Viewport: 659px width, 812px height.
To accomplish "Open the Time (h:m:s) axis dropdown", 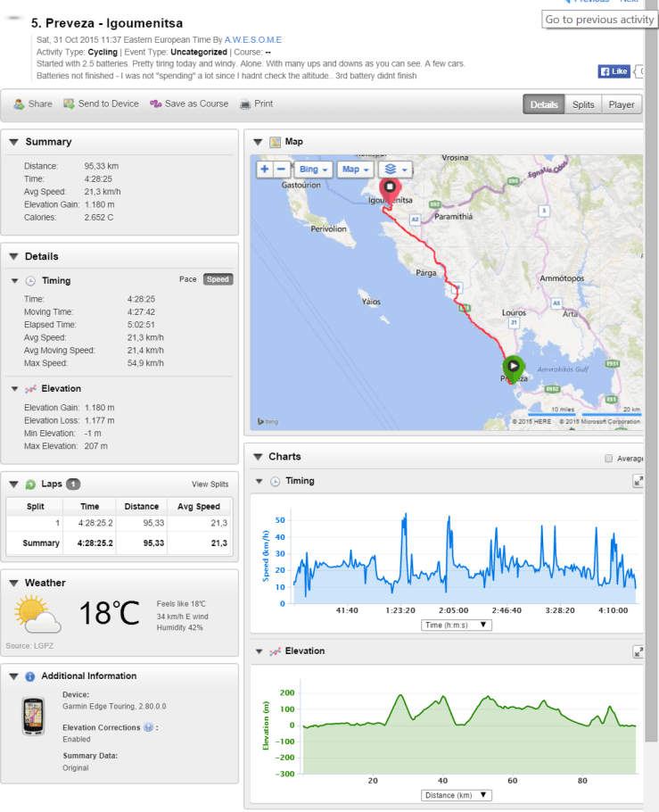I will 457,625.
